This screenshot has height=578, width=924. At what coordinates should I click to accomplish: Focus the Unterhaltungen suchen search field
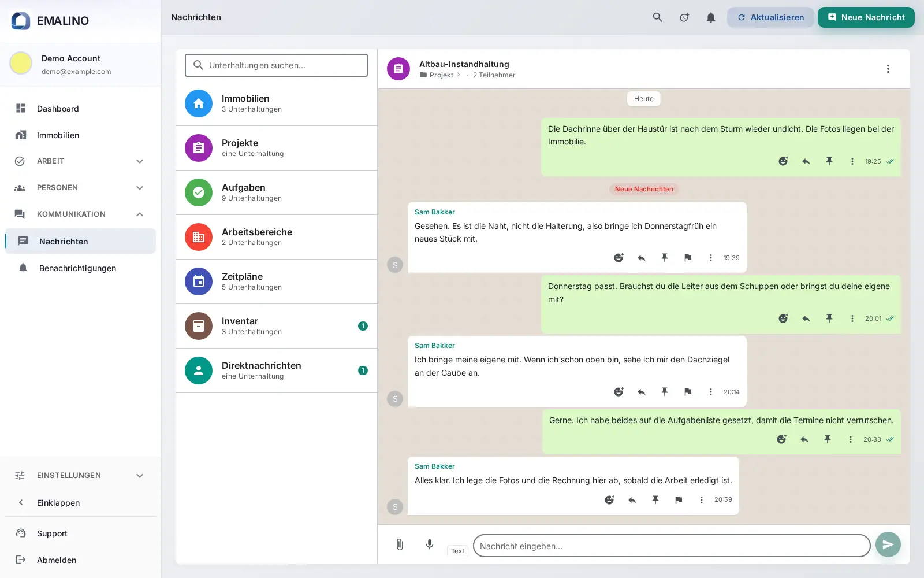pyautogui.click(x=276, y=65)
